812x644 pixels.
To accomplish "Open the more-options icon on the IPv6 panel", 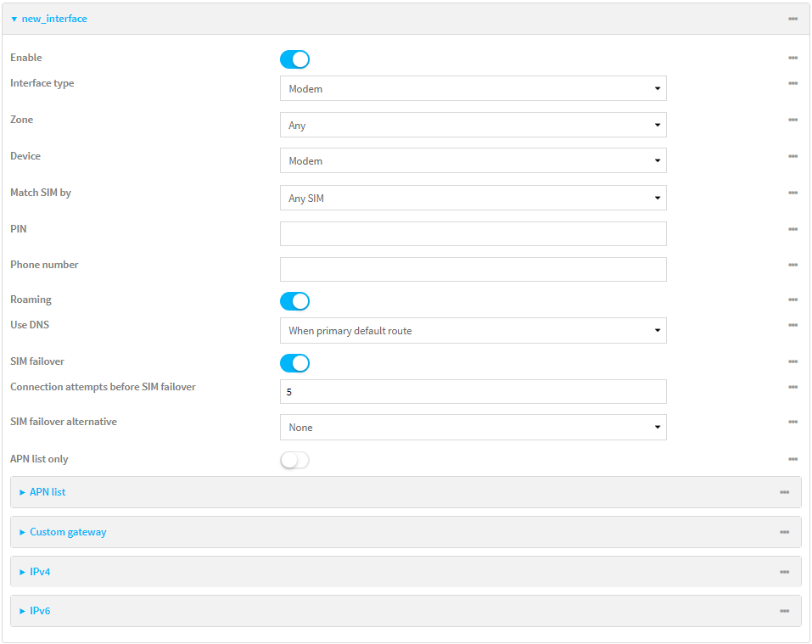I will (784, 611).
